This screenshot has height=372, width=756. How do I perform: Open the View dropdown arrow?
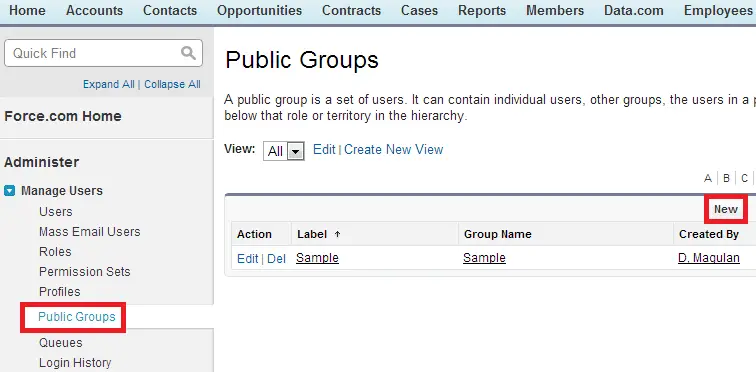295,151
